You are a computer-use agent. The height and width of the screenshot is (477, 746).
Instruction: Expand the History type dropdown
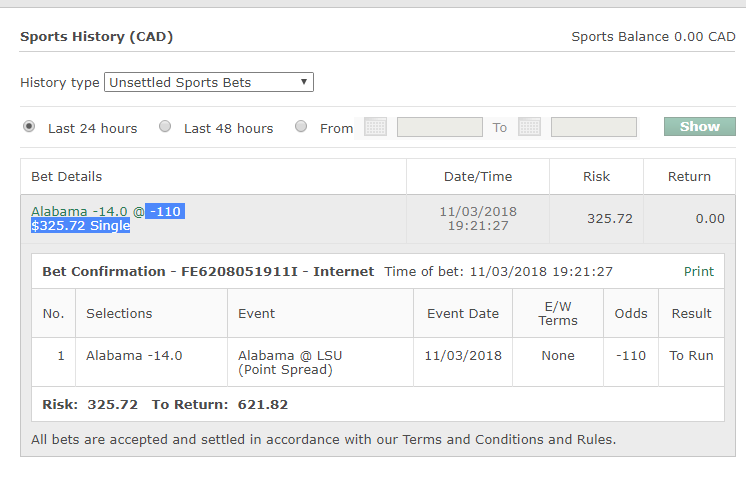[x=209, y=82]
